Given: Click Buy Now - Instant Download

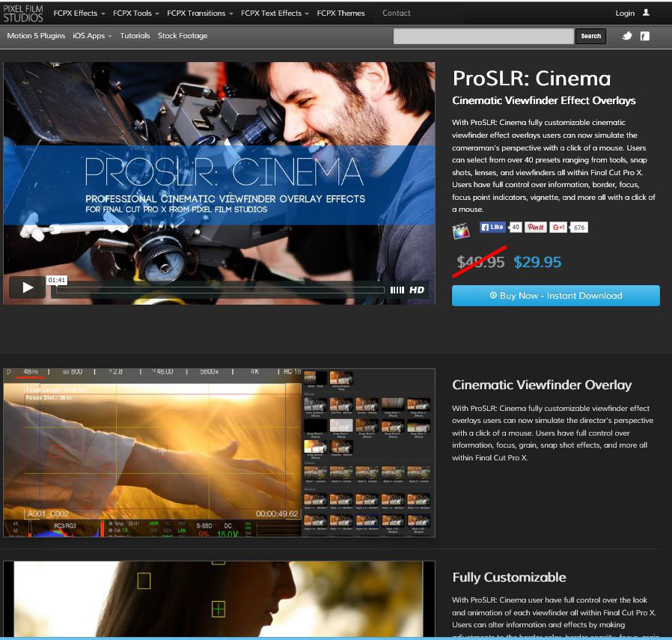Looking at the screenshot, I should pos(555,295).
